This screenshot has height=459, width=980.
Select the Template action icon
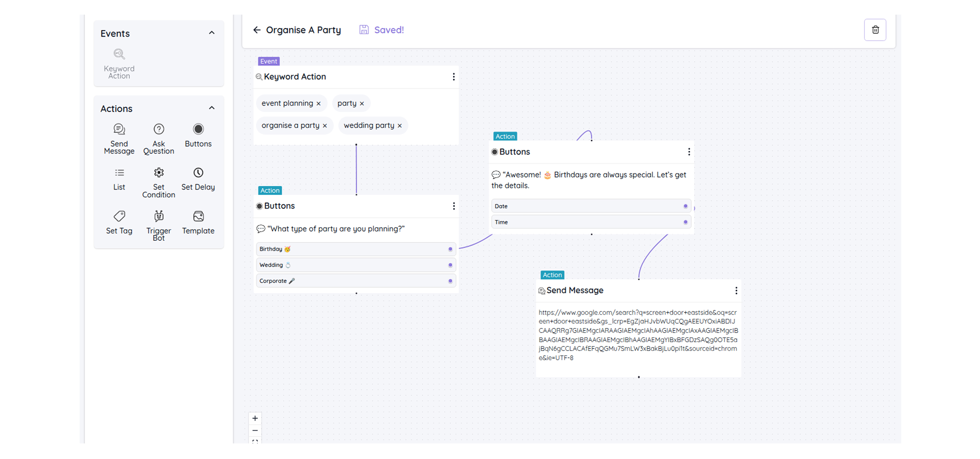tap(198, 216)
